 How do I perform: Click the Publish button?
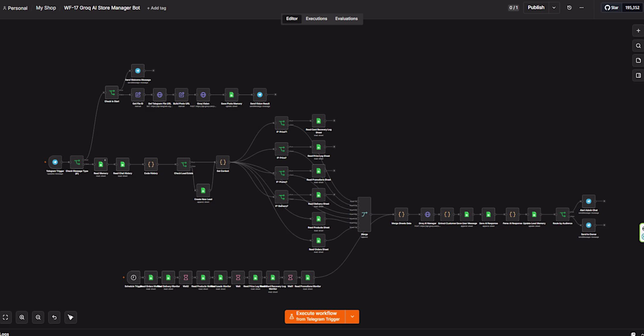536,8
